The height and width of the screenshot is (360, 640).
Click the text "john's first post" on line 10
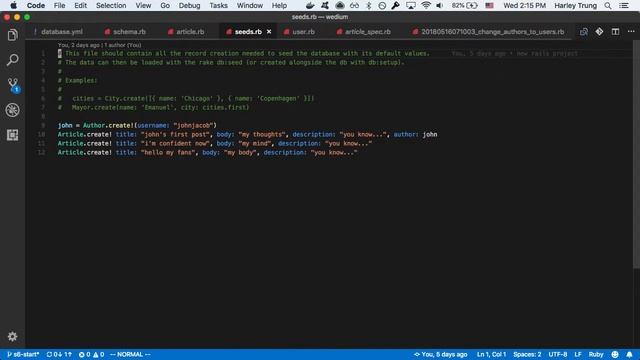[x=176, y=134]
